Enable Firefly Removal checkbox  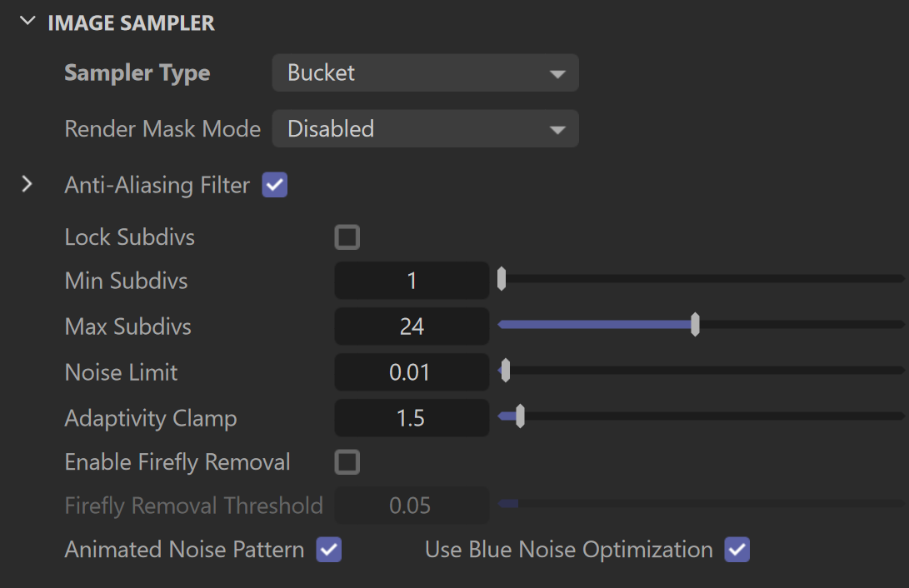coord(347,462)
